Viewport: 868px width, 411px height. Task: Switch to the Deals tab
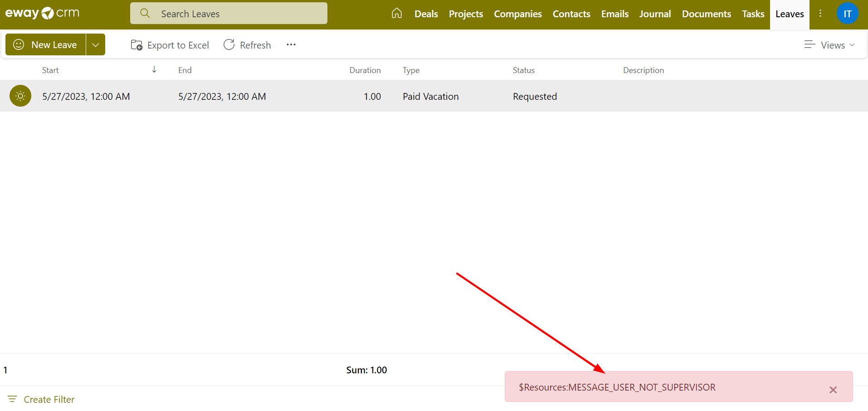point(426,14)
